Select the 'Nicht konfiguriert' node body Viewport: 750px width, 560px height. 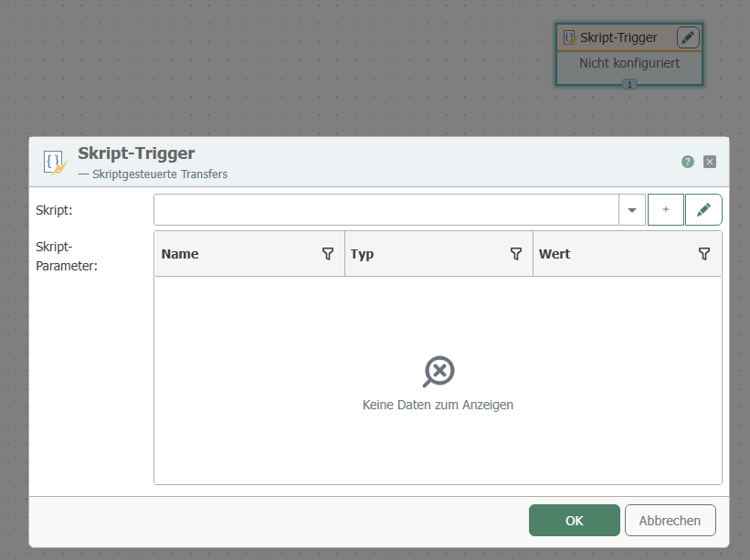click(x=629, y=64)
